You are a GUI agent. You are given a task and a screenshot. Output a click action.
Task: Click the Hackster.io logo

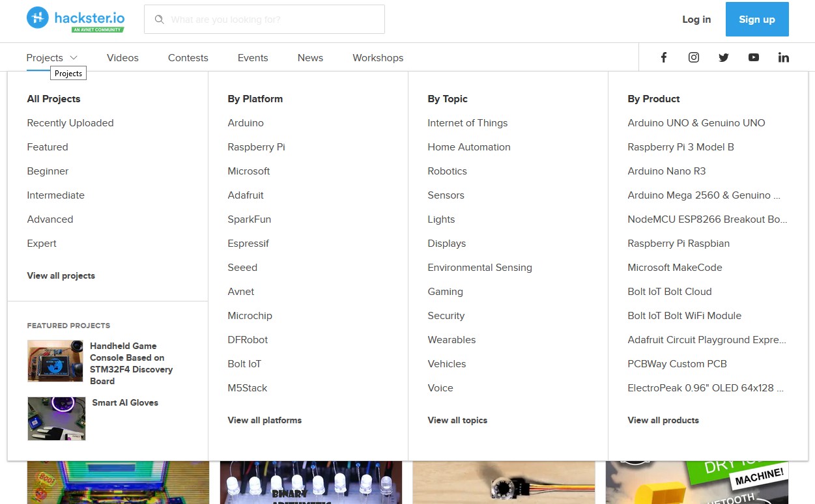point(75,19)
